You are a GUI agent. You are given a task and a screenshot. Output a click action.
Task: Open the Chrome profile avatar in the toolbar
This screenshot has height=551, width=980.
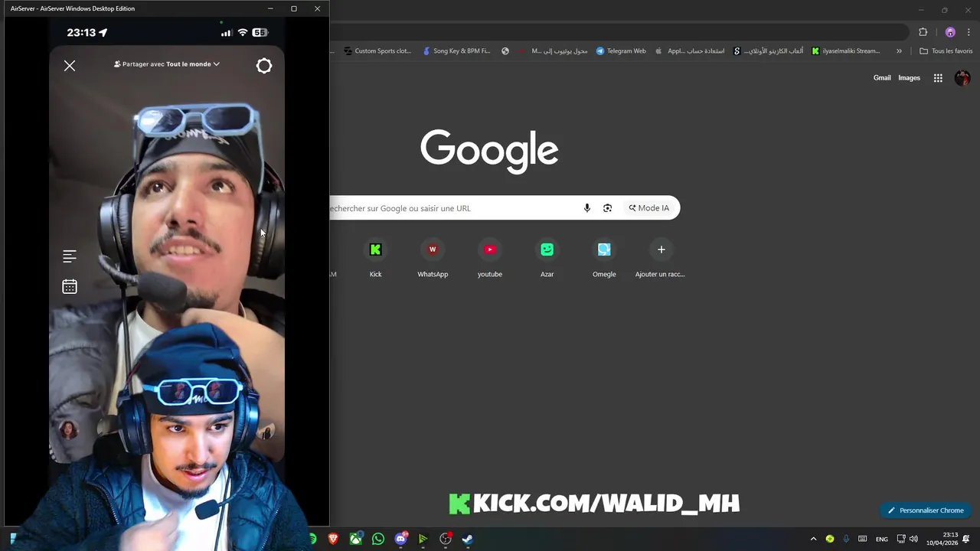950,32
